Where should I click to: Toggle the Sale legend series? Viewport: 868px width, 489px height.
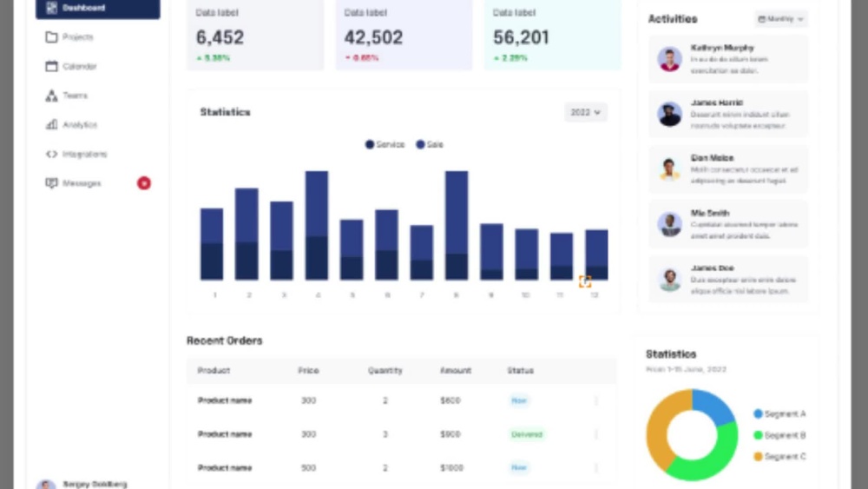tap(430, 144)
